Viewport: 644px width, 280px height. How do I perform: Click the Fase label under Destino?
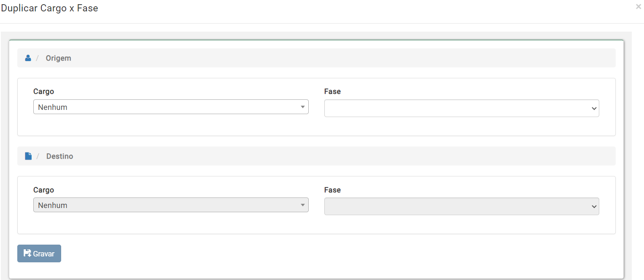(332, 190)
